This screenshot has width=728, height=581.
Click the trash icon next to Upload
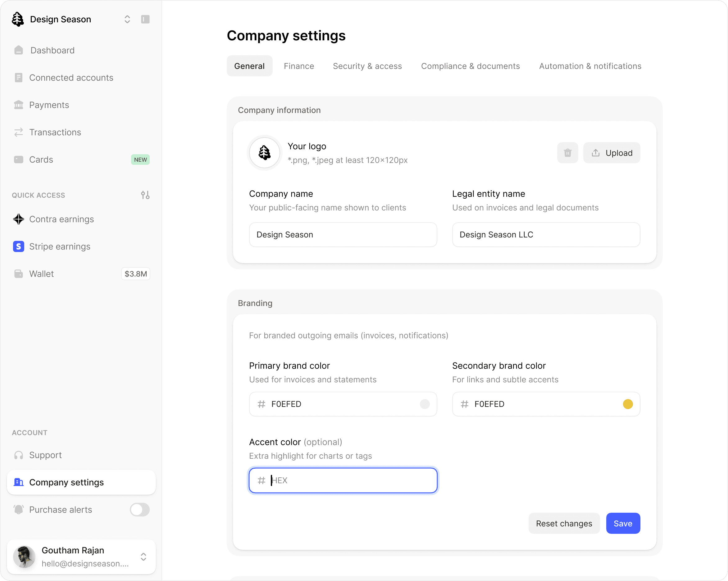(x=567, y=153)
